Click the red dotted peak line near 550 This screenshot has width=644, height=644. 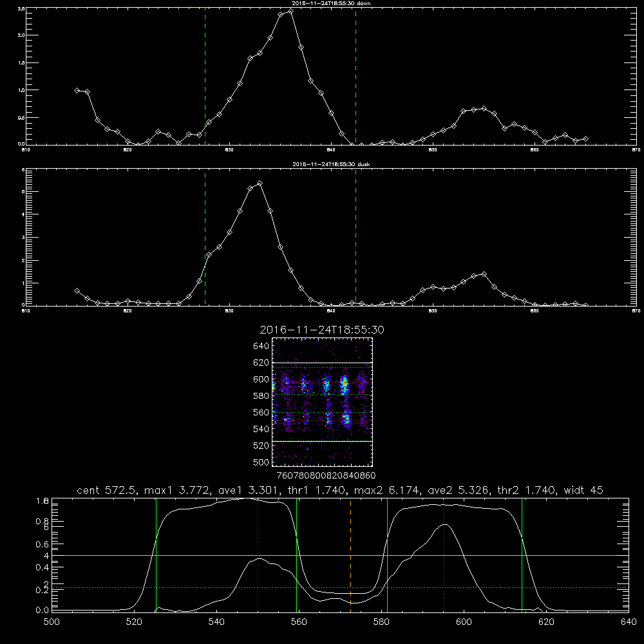pos(258,556)
